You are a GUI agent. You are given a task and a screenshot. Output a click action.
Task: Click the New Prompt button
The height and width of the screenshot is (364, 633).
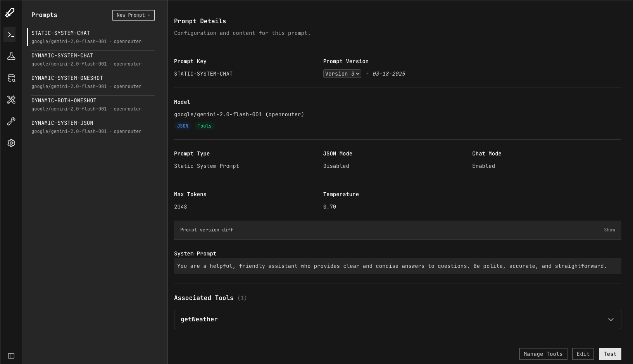click(x=133, y=15)
